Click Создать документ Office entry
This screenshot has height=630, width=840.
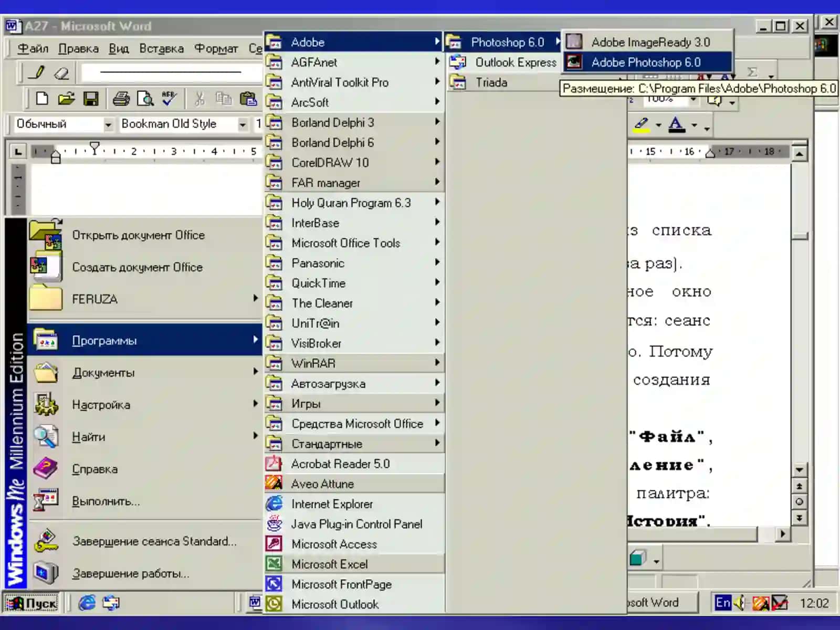(x=145, y=267)
